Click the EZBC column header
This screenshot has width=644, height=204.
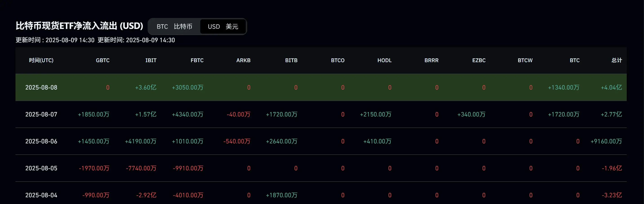pos(479,60)
